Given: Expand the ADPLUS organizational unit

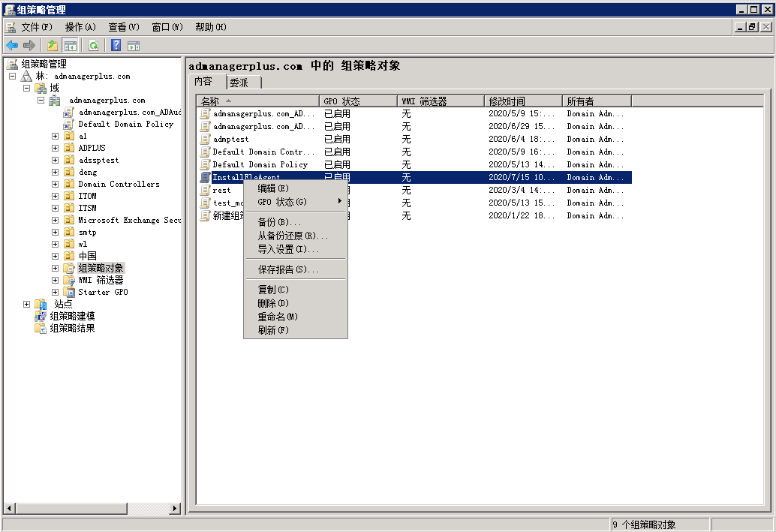Looking at the screenshot, I should pyautogui.click(x=55, y=148).
